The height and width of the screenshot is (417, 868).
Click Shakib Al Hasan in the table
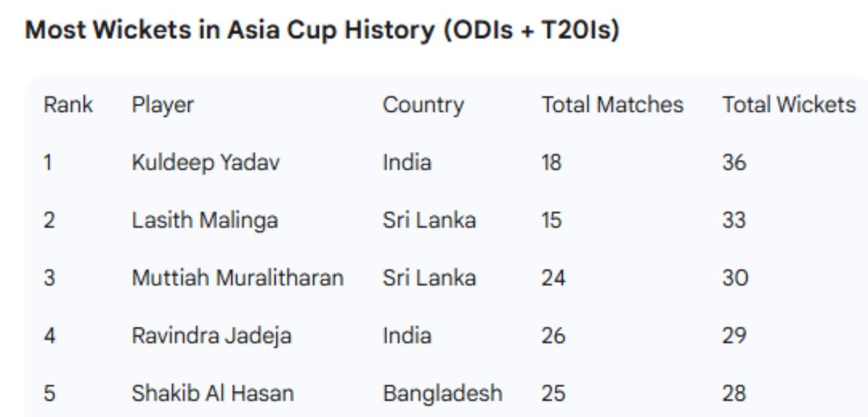(x=213, y=394)
